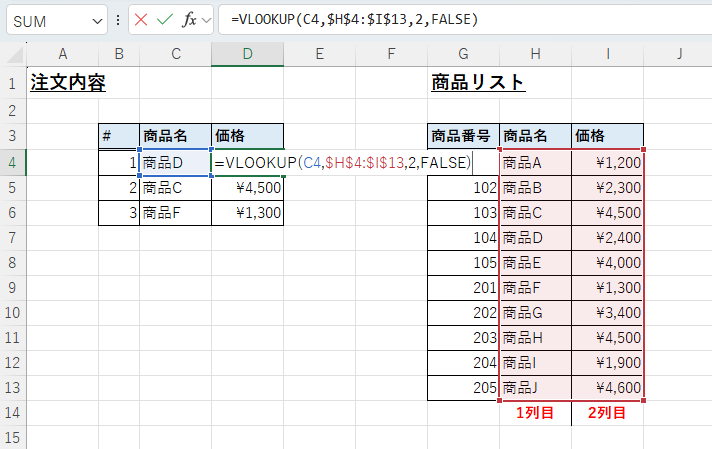712x449 pixels.
Task: Click the 注文内容 title cell
Action: (68, 83)
